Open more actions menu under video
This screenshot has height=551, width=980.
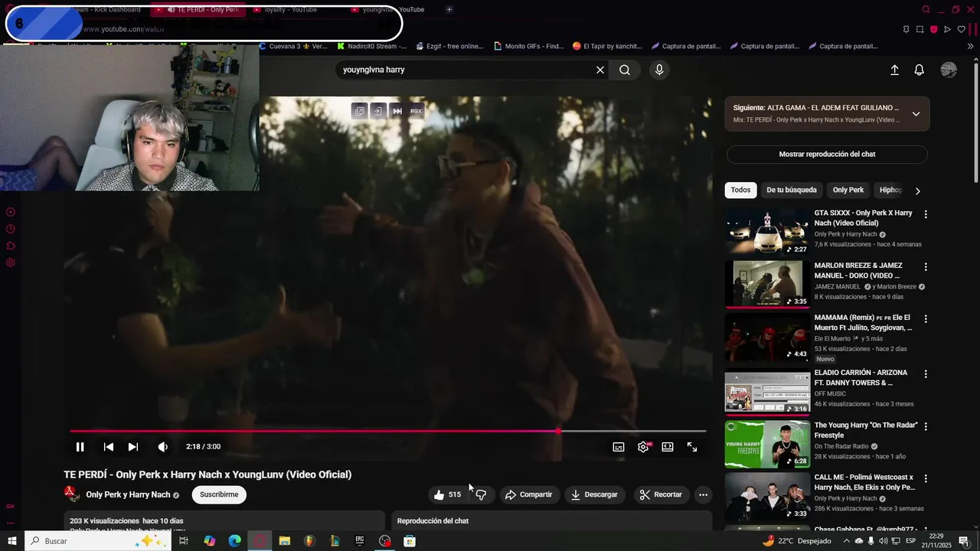point(703,494)
